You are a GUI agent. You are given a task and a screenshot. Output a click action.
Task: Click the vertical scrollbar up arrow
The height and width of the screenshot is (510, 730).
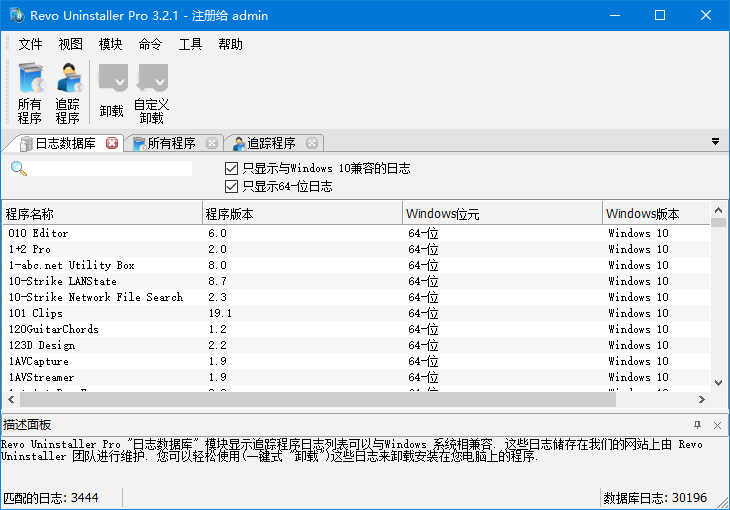[718, 210]
